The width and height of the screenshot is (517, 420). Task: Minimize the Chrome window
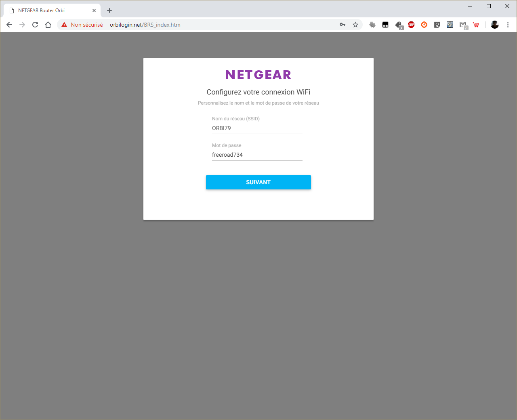[470, 6]
